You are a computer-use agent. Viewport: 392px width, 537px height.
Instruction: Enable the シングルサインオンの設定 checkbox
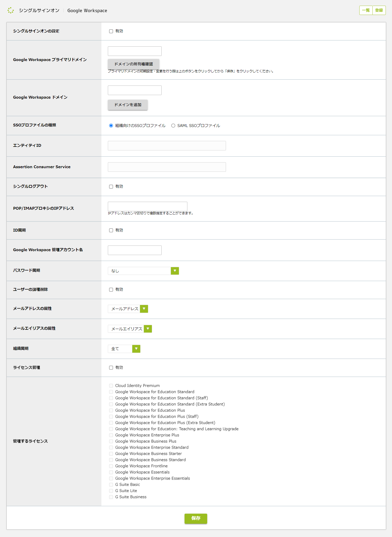tap(111, 31)
